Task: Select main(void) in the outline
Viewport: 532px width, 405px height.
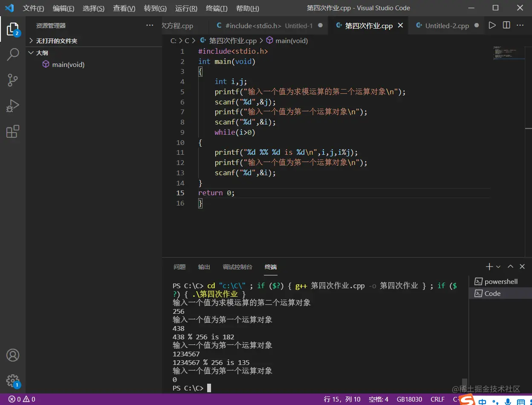Action: 68,64
